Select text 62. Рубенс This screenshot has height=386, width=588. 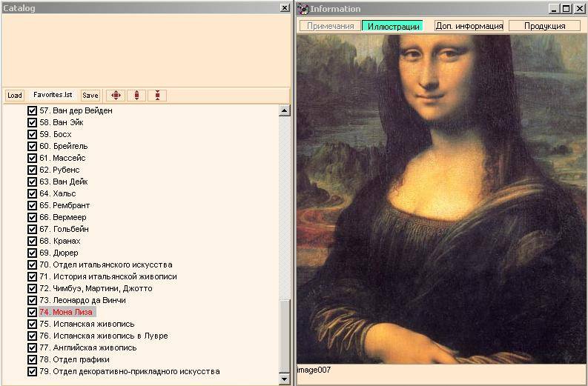[x=59, y=170]
